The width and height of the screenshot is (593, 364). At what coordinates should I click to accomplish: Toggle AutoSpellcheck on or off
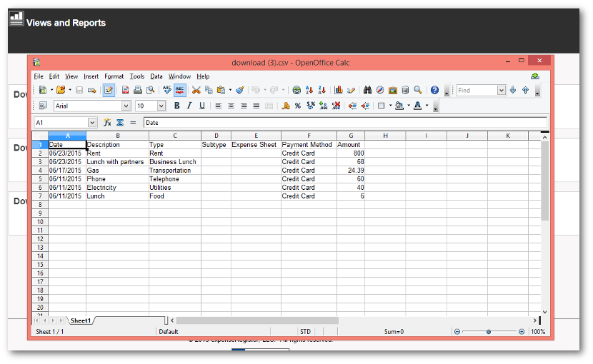coord(179,90)
